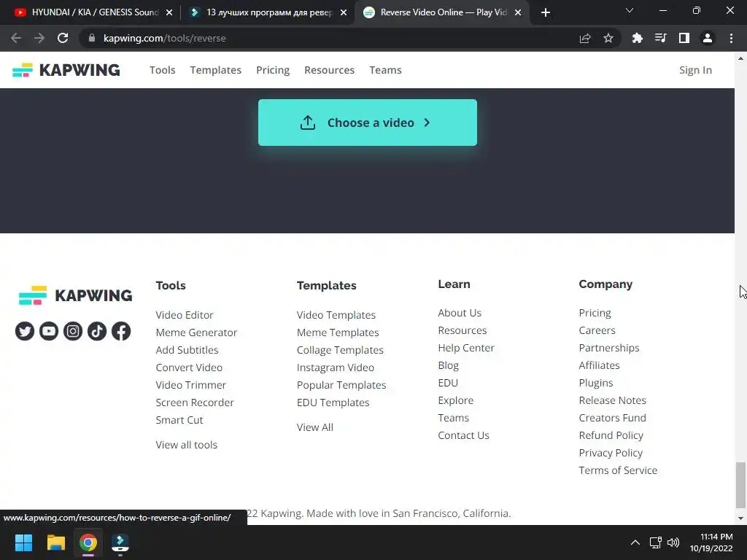
Task: Open the tab search dropdown arrow
Action: [630, 10]
